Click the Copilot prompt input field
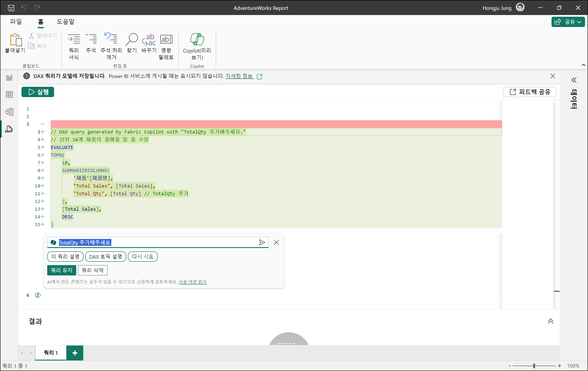This screenshot has height=371, width=588. (x=171, y=242)
